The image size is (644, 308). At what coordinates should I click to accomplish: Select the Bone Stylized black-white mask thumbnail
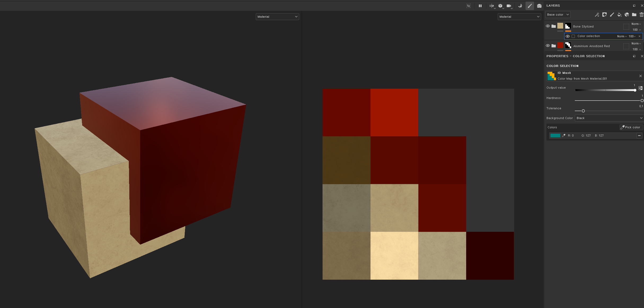pyautogui.click(x=568, y=26)
